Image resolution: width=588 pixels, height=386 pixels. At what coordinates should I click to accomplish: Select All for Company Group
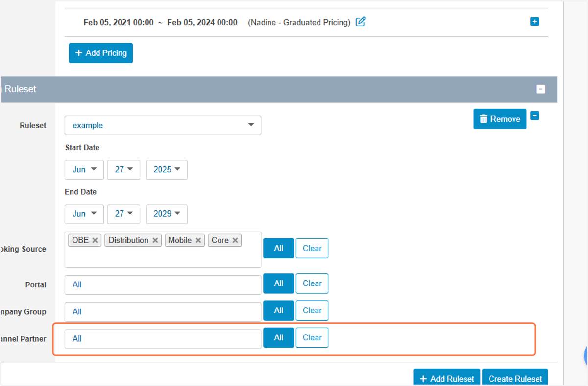click(x=278, y=310)
